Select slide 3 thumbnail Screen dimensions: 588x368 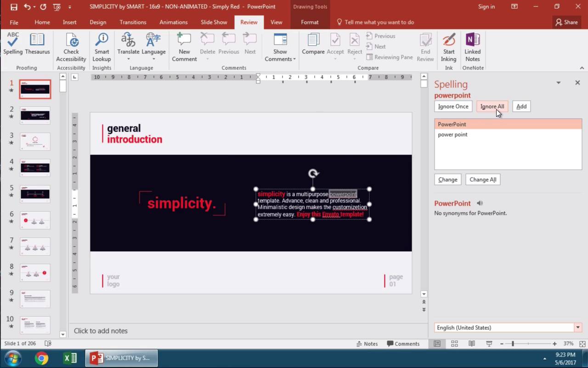35,141
